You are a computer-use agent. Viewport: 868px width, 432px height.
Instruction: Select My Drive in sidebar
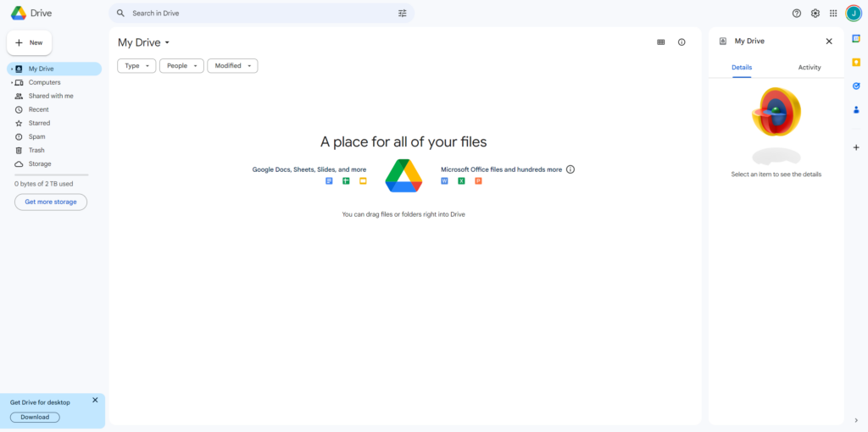point(54,69)
